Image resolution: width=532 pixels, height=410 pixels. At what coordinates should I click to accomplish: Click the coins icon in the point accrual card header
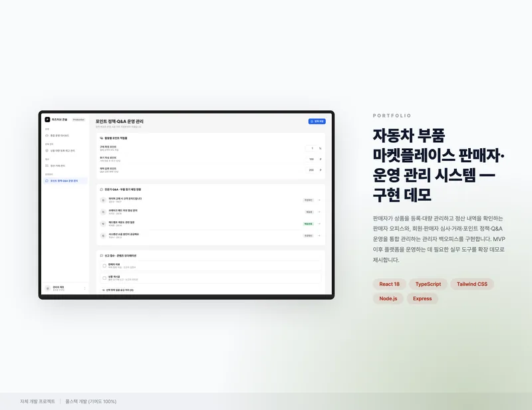[102, 138]
